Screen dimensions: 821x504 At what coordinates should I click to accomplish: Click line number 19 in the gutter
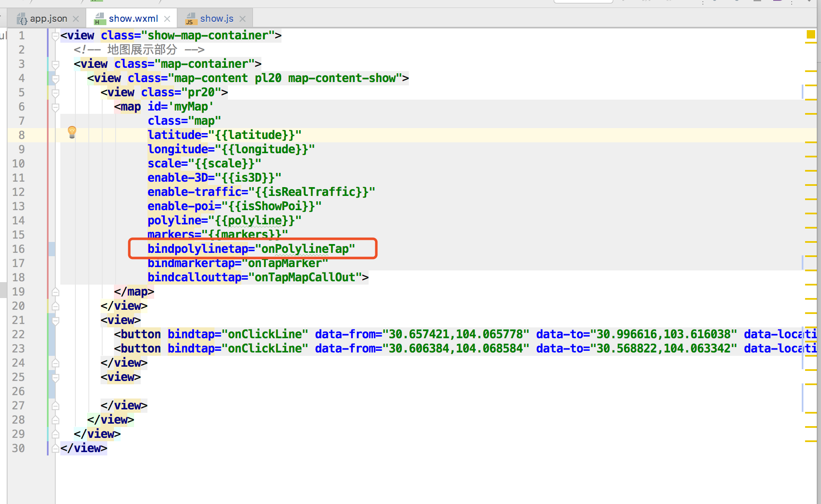[18, 292]
